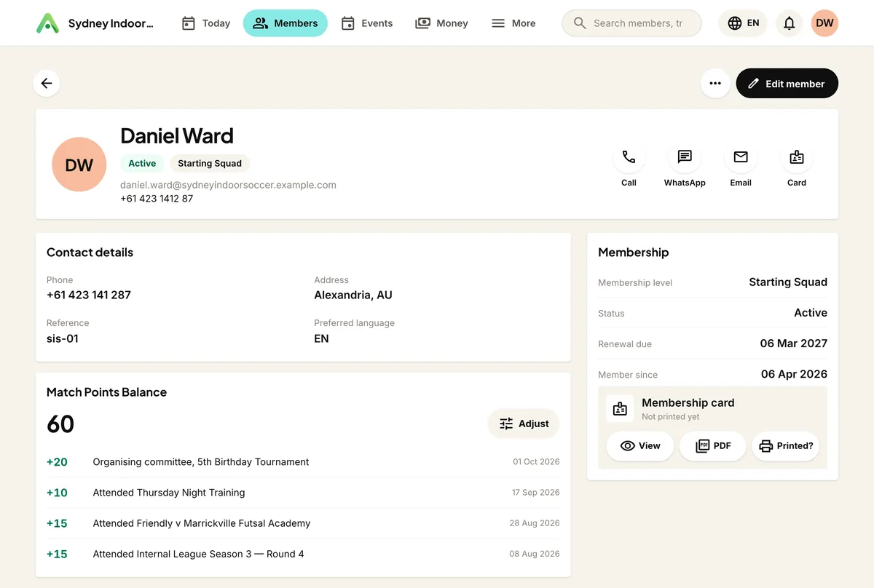This screenshot has height=588, width=874.
Task: Switch to the Money tab
Action: [441, 23]
